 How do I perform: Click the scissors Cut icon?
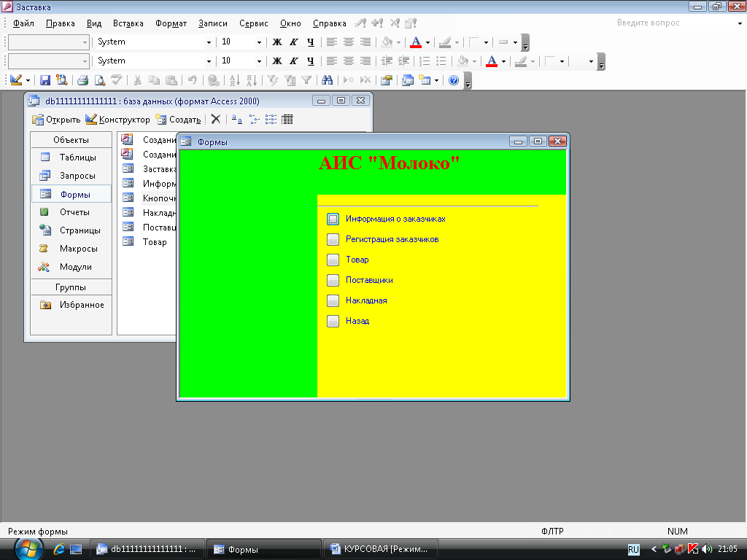point(137,80)
